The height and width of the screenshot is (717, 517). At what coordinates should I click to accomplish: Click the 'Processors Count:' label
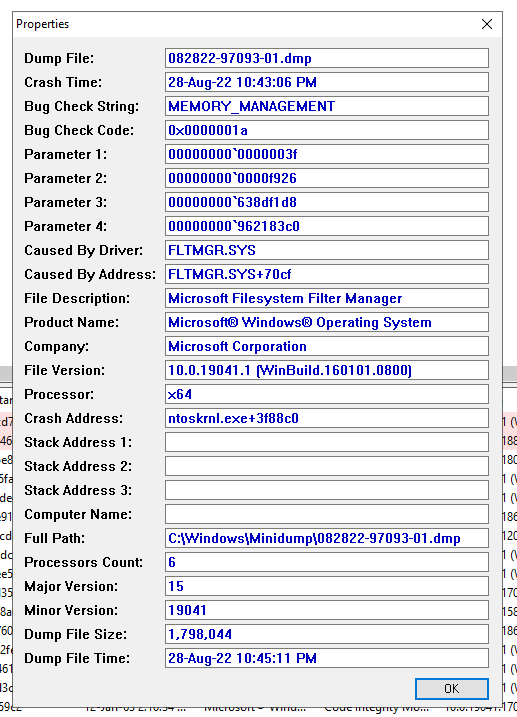(83, 562)
